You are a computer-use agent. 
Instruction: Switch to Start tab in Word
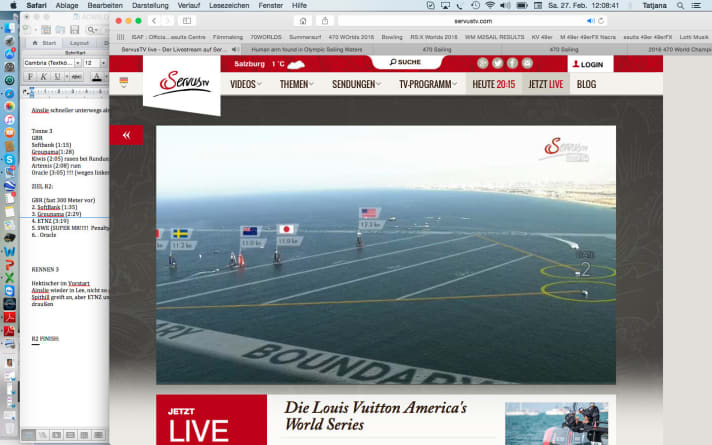click(x=45, y=43)
